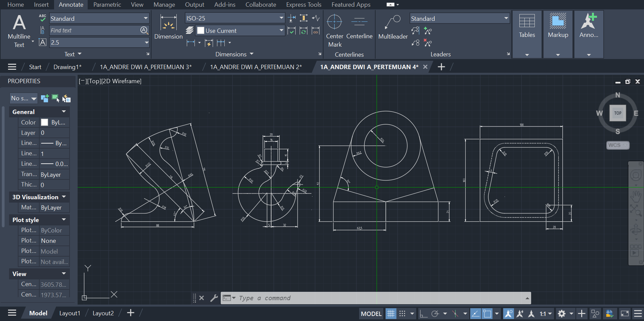
Task: Toggle Object snap tracking in status bar
Action: pos(475,314)
